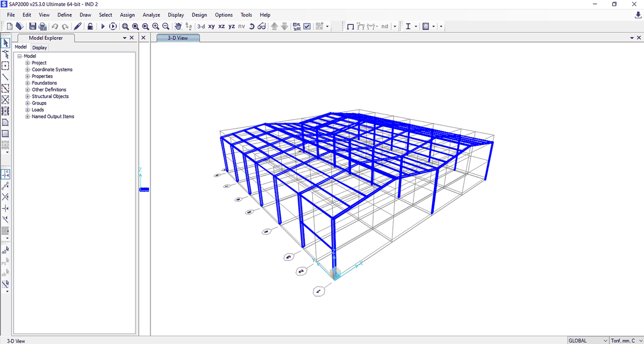This screenshot has width=644, height=344.
Task: Click the Restore Full View zoom icon
Action: [x=136, y=26]
